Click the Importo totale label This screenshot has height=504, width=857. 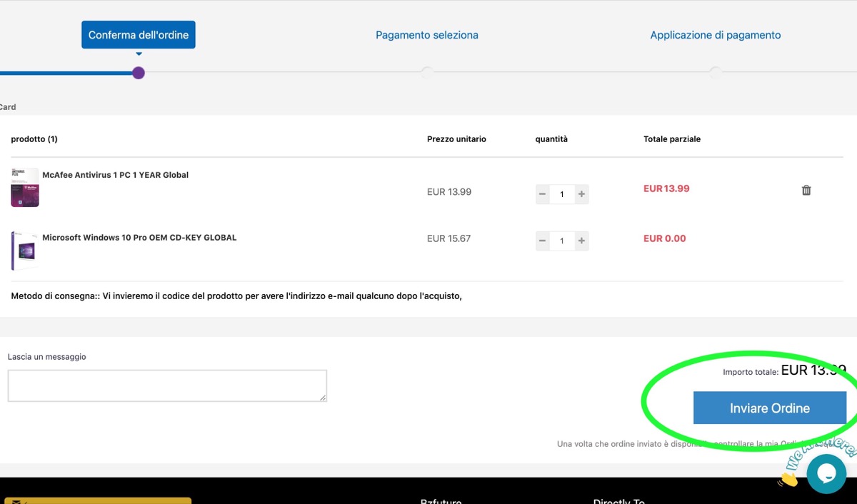coord(751,372)
